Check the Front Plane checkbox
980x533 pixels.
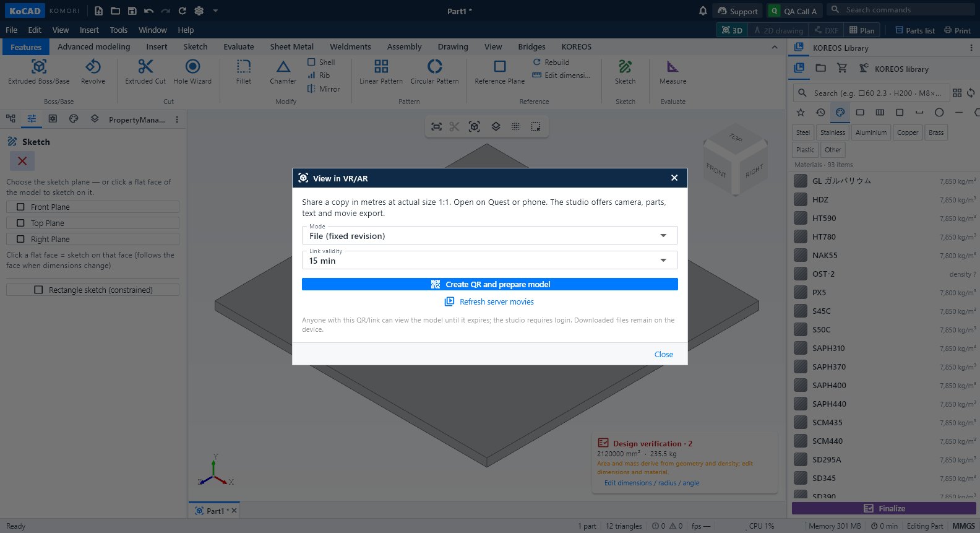[20, 207]
